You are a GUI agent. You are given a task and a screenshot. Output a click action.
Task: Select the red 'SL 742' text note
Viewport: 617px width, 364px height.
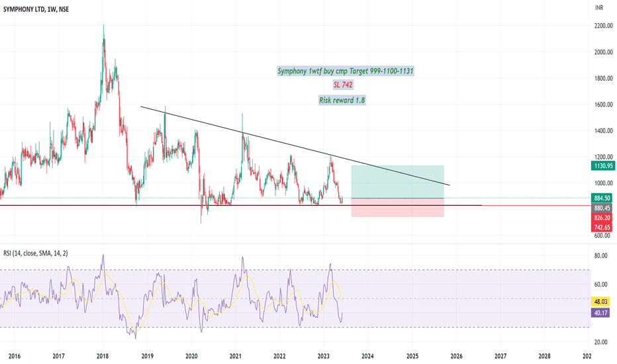(343, 85)
